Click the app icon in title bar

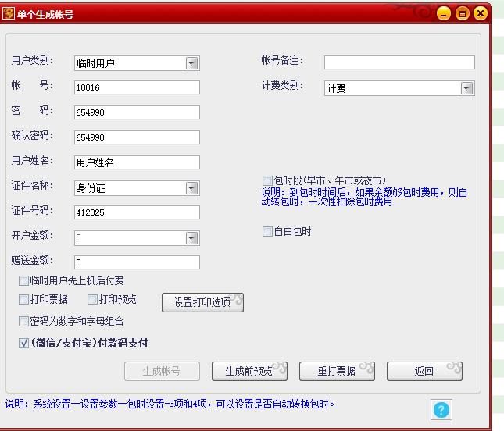pos(9,13)
